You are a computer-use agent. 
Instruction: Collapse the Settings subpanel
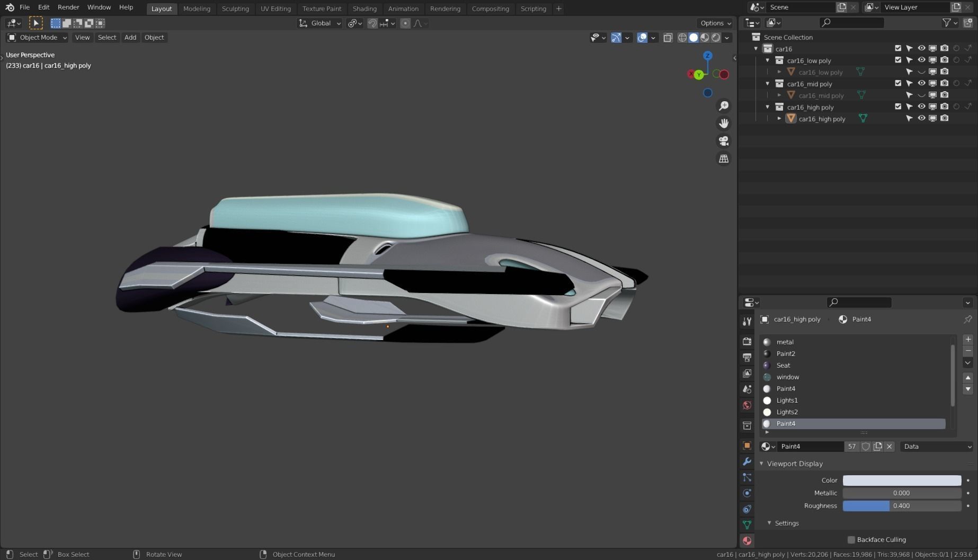(769, 523)
